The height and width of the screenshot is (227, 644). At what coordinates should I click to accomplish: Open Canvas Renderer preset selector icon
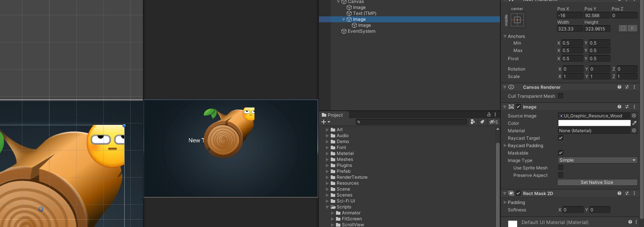[x=627, y=87]
